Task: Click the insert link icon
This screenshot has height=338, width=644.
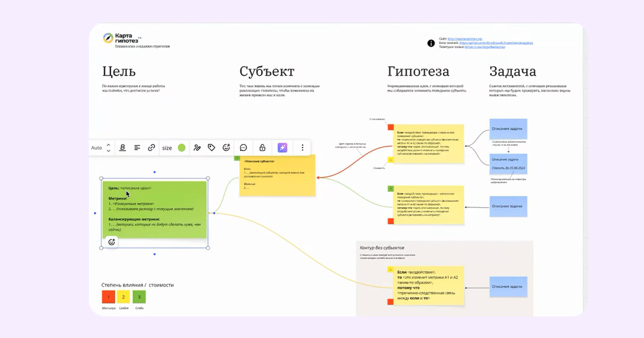Action: [151, 148]
